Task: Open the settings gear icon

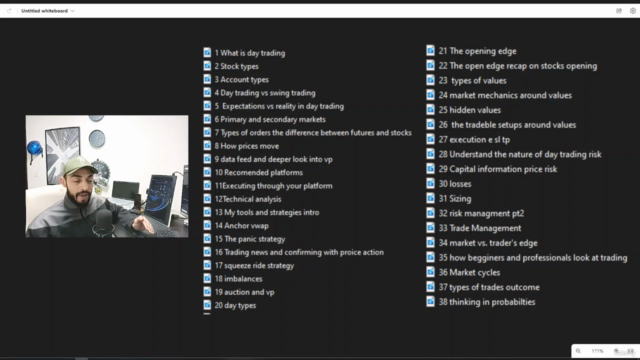Action: (633, 11)
